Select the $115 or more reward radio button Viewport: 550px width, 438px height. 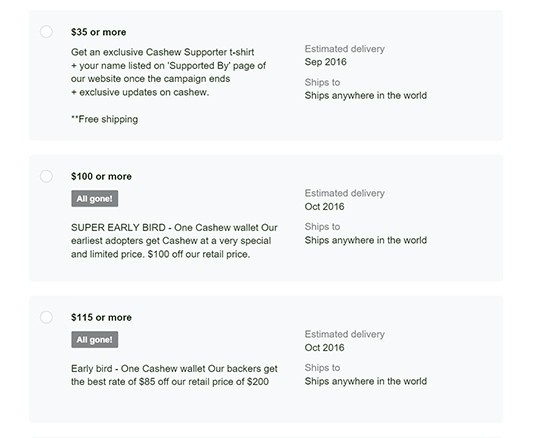[46, 317]
